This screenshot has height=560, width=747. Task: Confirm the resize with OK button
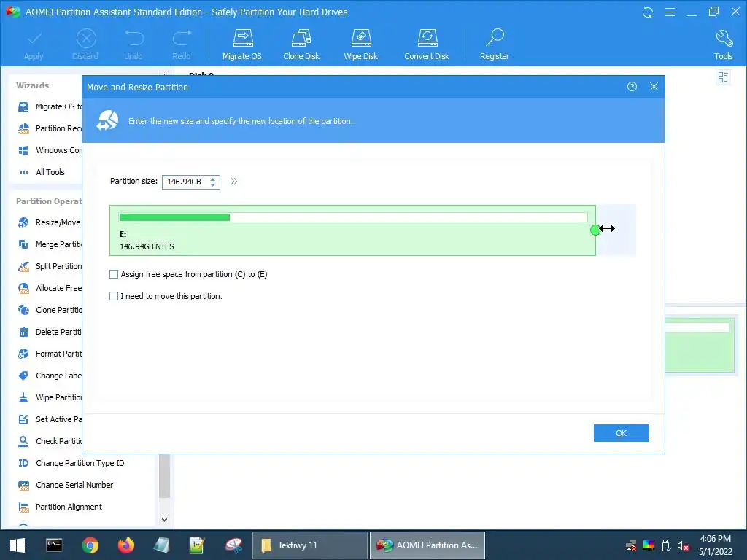click(x=622, y=433)
